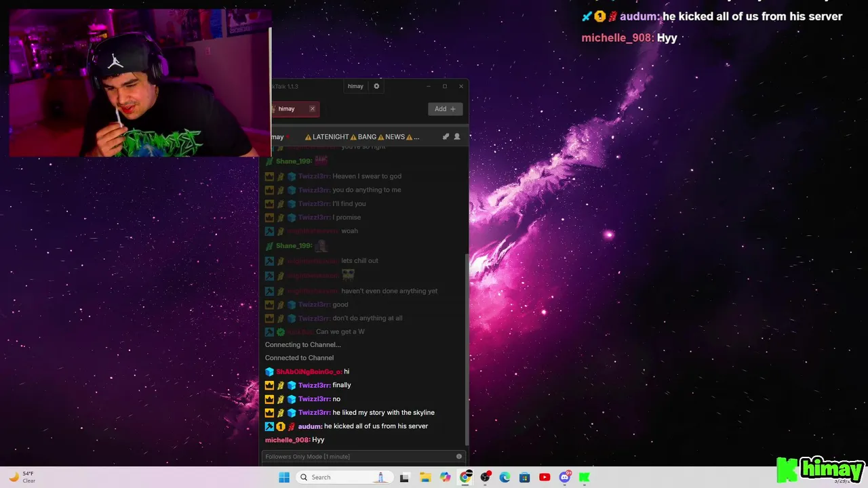Click the chat window scrollbar
This screenshot has width=868, height=488.
tap(466, 349)
